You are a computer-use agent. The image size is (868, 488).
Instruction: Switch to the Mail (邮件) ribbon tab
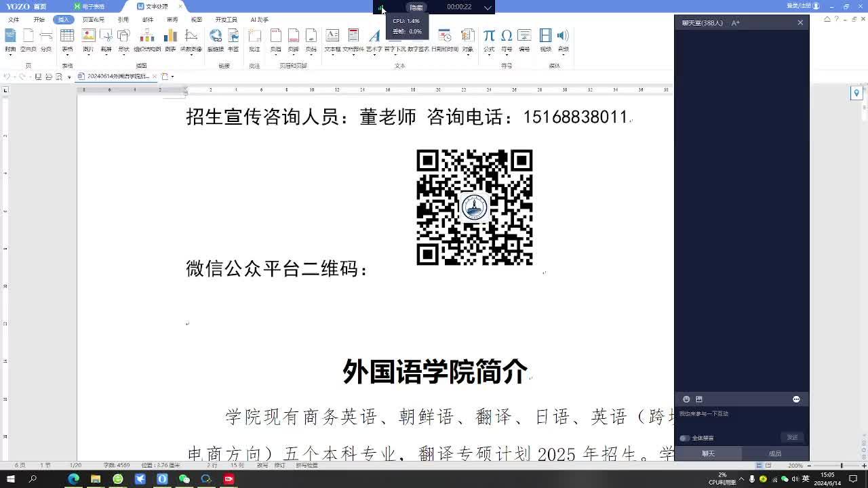148,20
